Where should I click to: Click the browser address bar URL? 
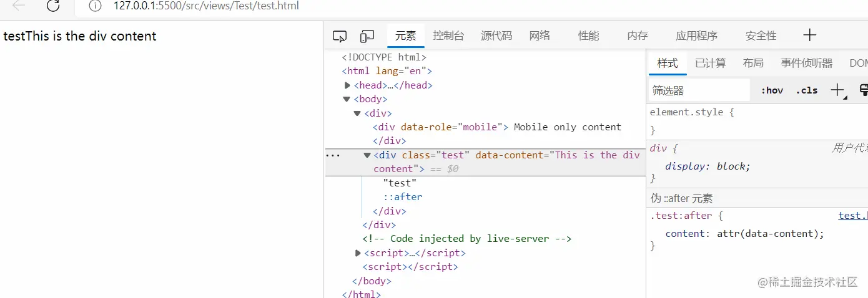(206, 6)
